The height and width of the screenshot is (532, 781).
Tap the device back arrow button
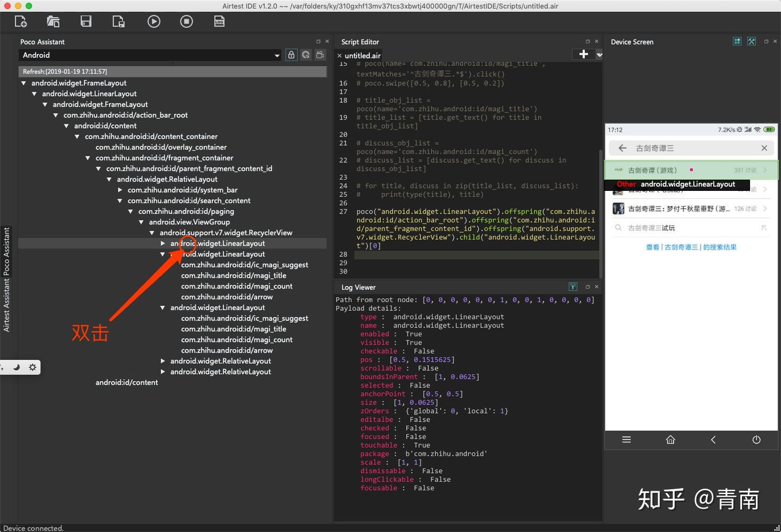tap(713, 440)
